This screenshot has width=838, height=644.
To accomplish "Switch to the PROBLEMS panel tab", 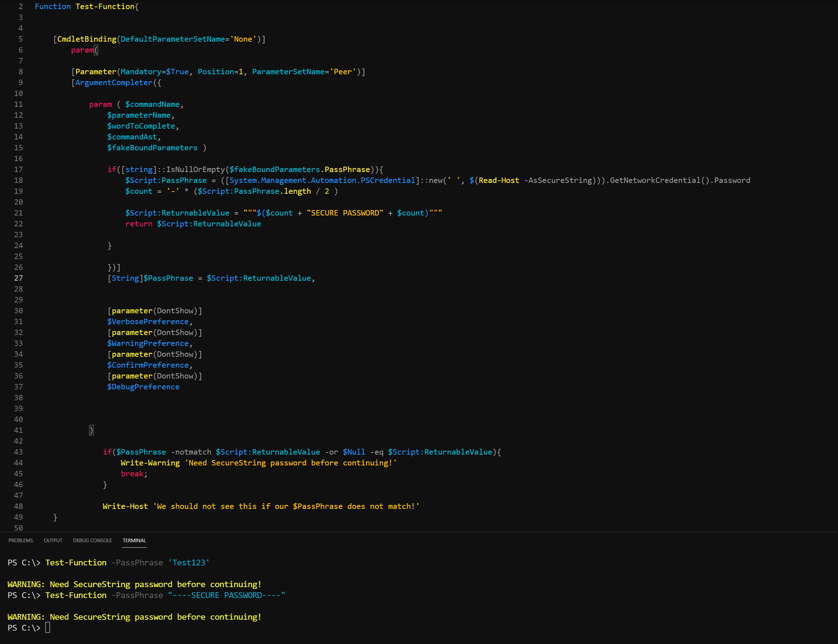I will [x=21, y=540].
